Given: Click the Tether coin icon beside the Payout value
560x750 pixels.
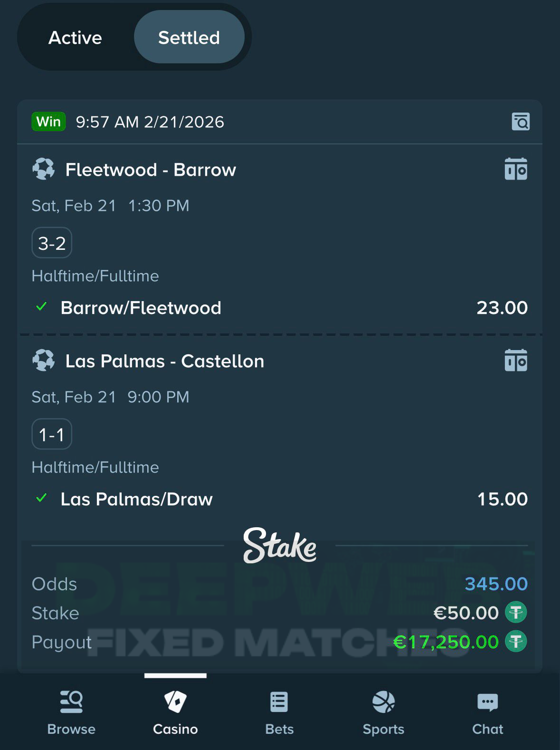Looking at the screenshot, I should 516,642.
